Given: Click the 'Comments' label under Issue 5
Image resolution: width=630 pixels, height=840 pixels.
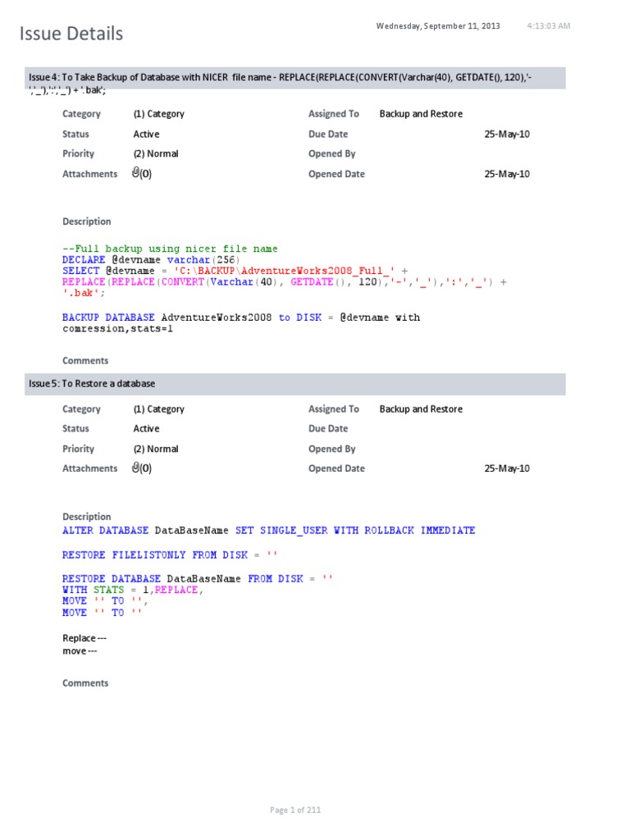Looking at the screenshot, I should [x=85, y=683].
